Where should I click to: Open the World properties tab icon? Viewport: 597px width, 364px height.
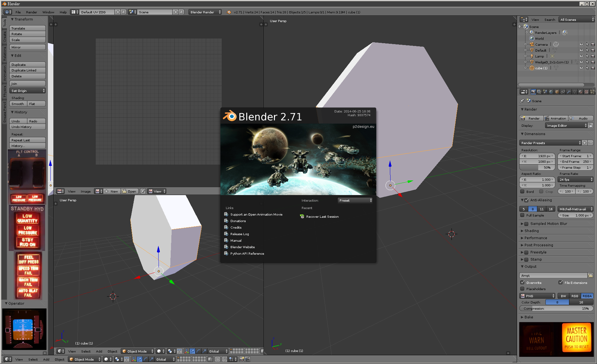[551, 92]
